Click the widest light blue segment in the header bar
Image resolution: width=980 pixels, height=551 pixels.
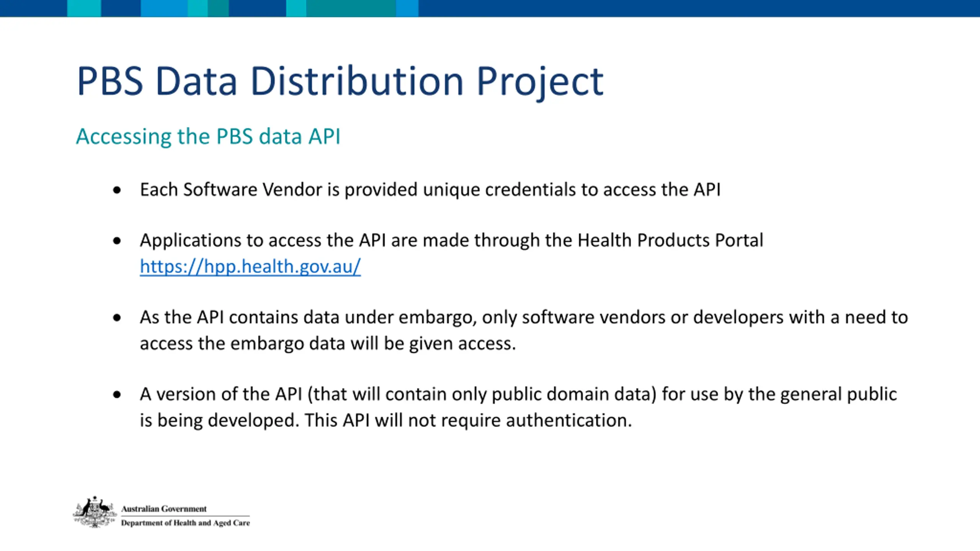tap(164, 8)
